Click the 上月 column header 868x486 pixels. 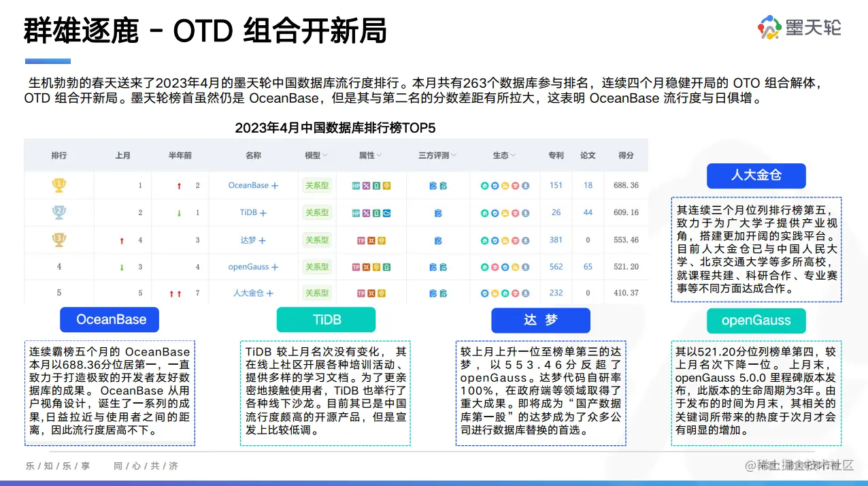[122, 155]
